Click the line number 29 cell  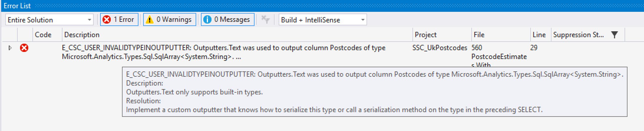534,48
